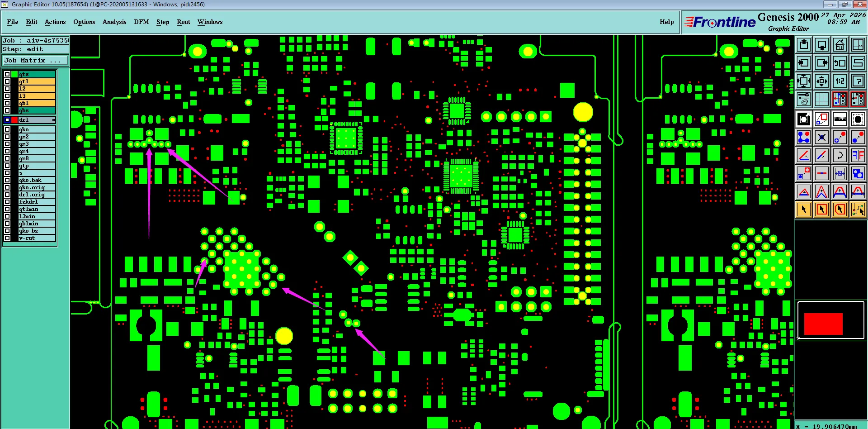Click the blue X delete feature icon

pos(821,137)
